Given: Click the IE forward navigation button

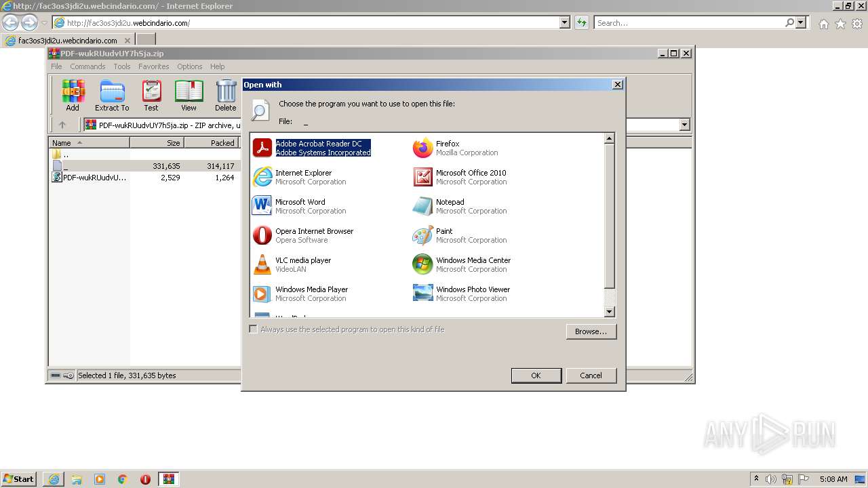Looking at the screenshot, I should click(29, 22).
